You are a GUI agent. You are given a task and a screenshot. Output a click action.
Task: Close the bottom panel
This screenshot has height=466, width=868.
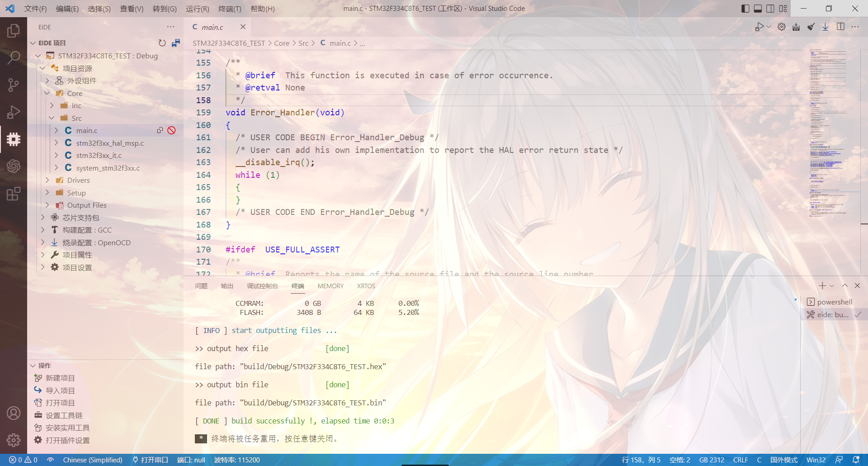pos(857,285)
